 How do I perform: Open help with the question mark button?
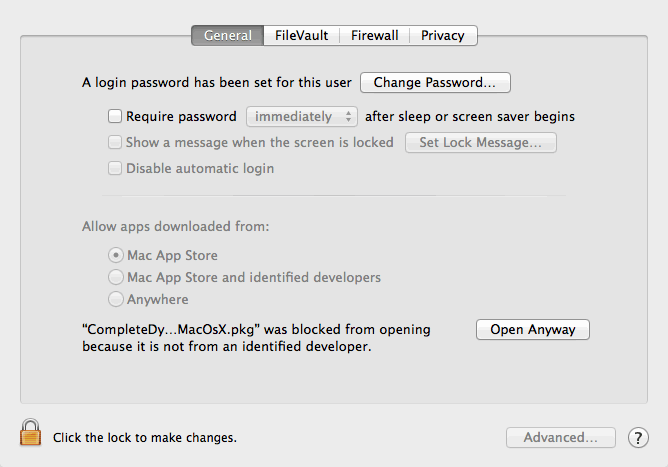click(x=638, y=438)
